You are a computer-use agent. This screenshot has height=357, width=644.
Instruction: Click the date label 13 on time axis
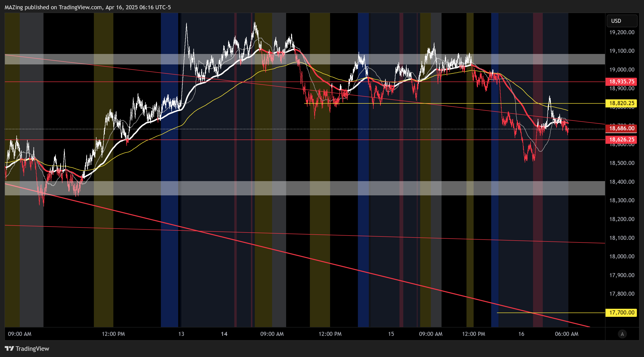[181, 334]
